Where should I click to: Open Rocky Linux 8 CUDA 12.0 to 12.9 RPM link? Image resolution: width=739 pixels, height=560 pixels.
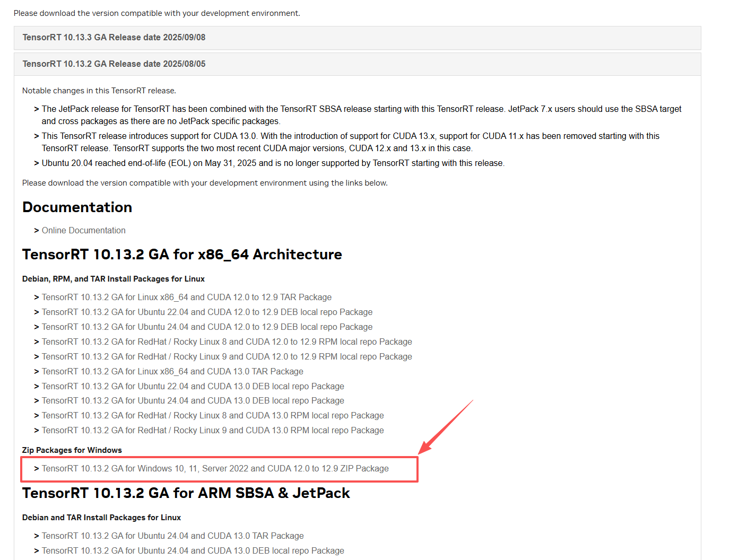pos(227,342)
